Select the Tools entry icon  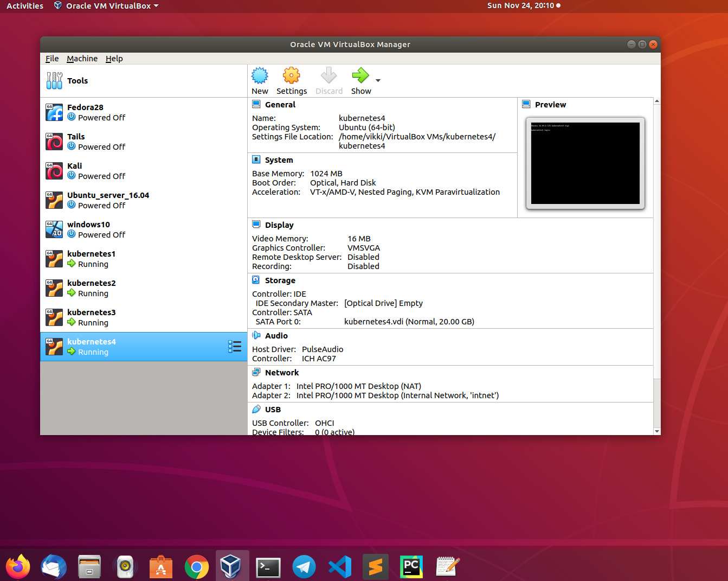point(54,81)
